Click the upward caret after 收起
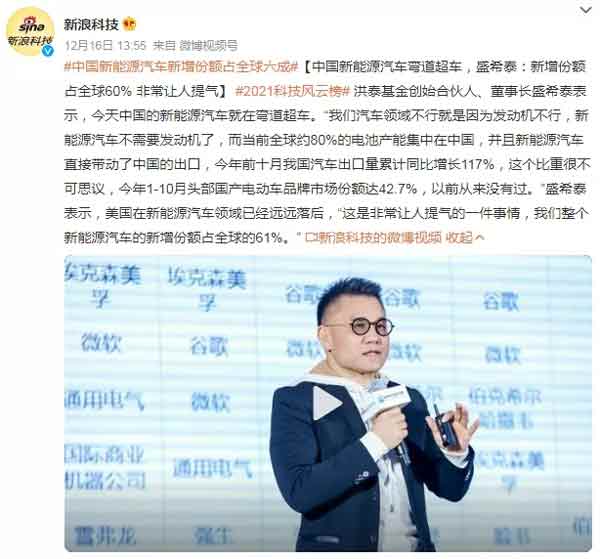Screen dimensions: 600x559 [479, 238]
